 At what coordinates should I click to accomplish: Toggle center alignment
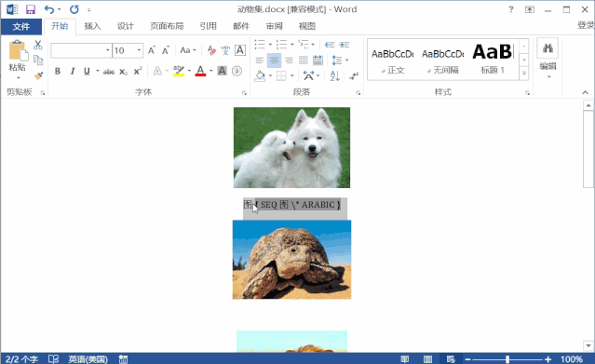[x=274, y=61]
